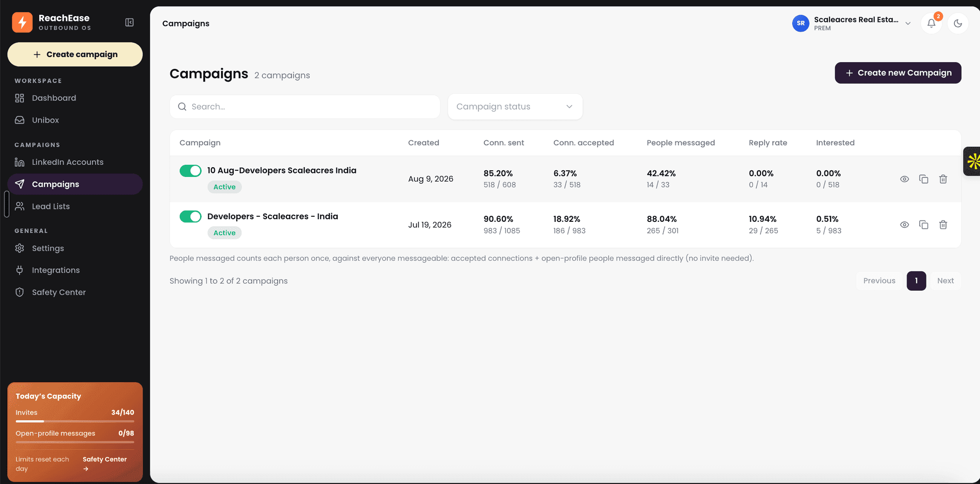Follow Safety Center link in capacity card
Screen dimensions: 980x484
pos(104,463)
